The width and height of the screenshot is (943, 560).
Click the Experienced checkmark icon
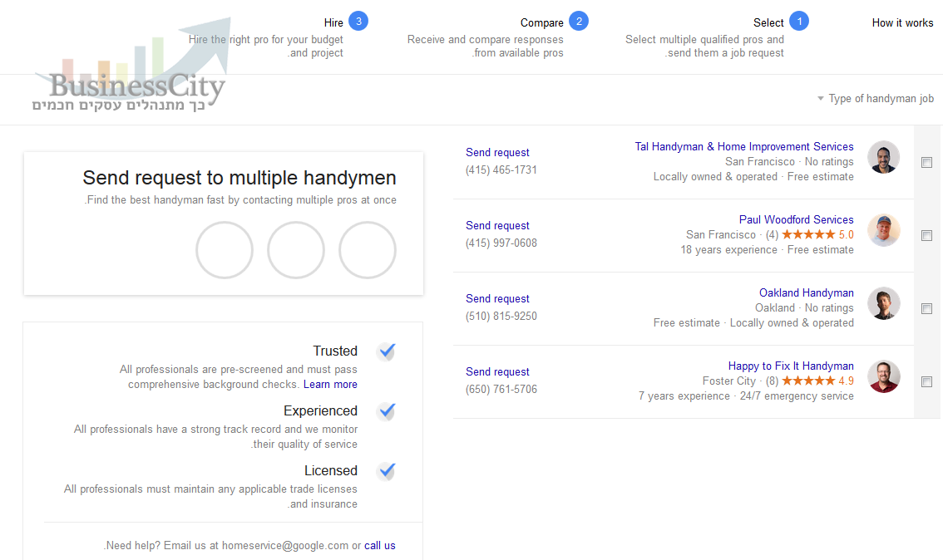coord(387,411)
